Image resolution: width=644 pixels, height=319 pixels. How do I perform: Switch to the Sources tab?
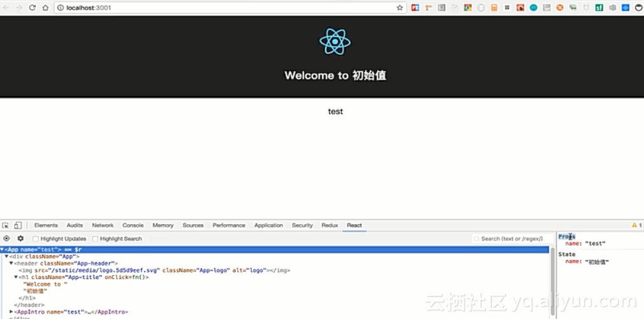193,225
